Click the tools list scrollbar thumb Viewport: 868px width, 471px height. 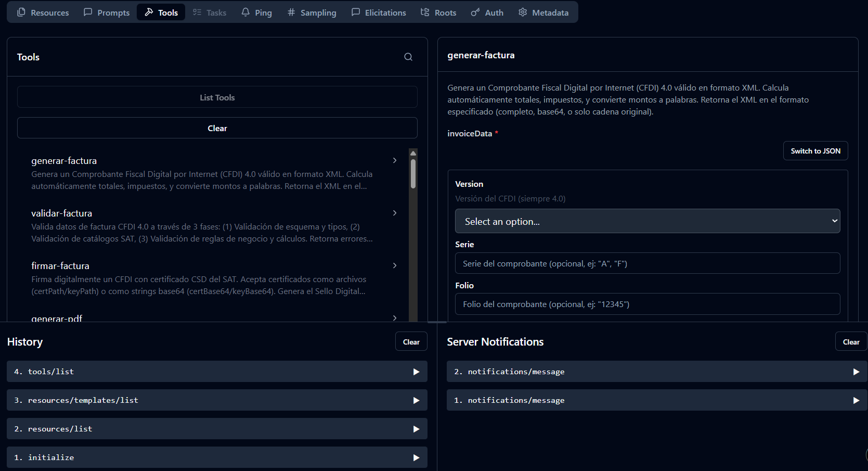click(x=413, y=173)
